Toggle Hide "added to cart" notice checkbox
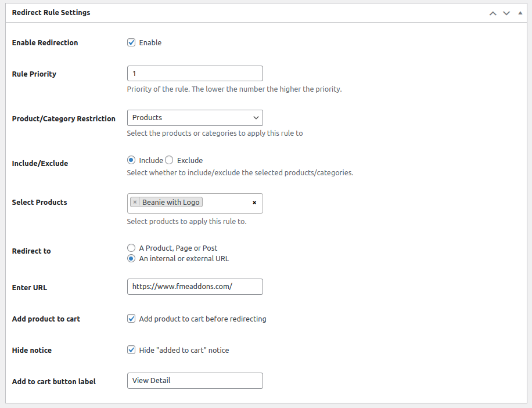 (131, 350)
